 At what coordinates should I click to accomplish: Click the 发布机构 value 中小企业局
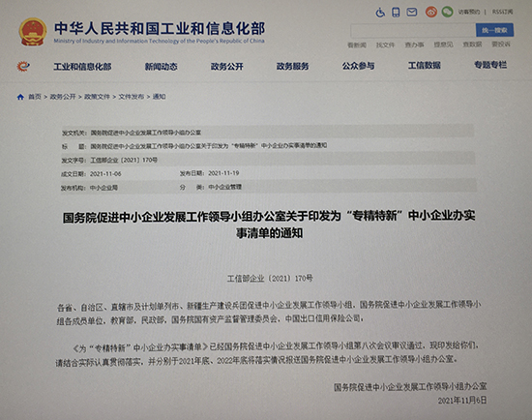click(103, 188)
